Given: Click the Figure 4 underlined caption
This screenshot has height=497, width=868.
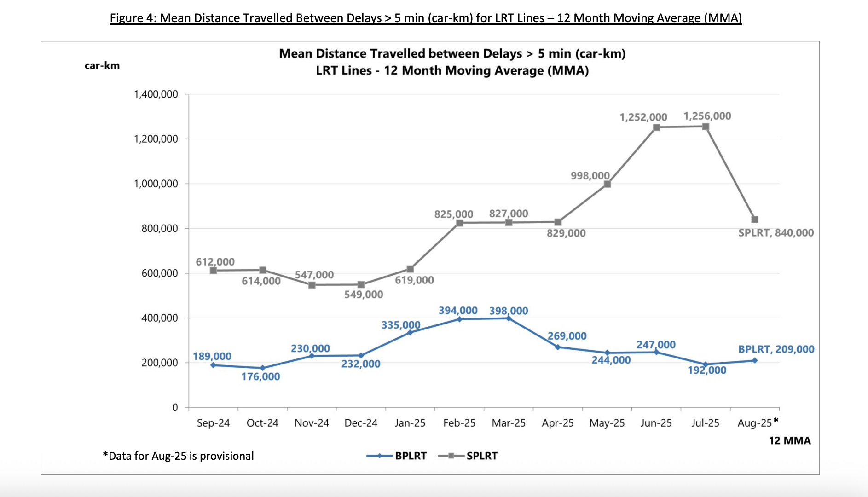Looking at the screenshot, I should (426, 18).
